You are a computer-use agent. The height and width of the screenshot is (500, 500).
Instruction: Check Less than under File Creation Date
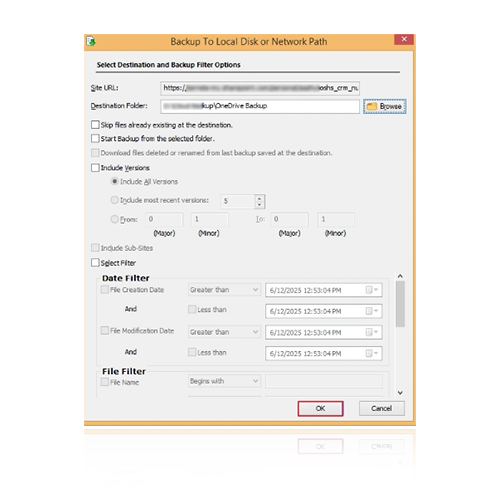pos(192,309)
